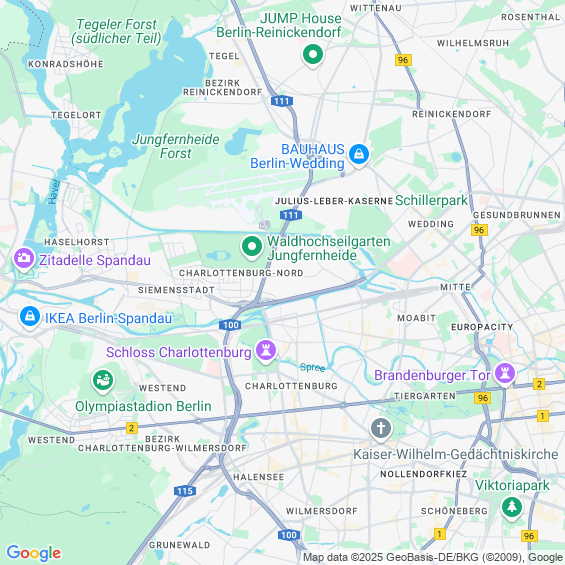Image resolution: width=565 pixels, height=565 pixels.
Task: Click the Jungfernheide Forst label
Action: pyautogui.click(x=176, y=146)
